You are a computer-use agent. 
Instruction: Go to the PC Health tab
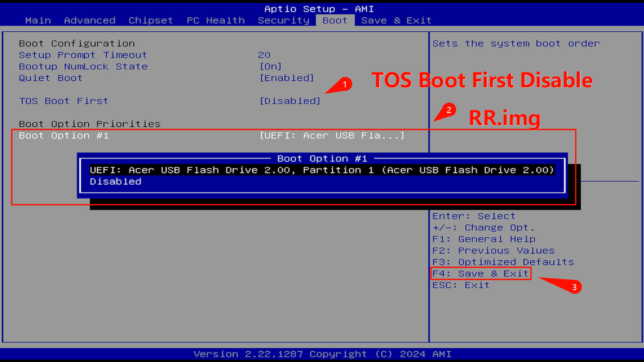coord(216,20)
